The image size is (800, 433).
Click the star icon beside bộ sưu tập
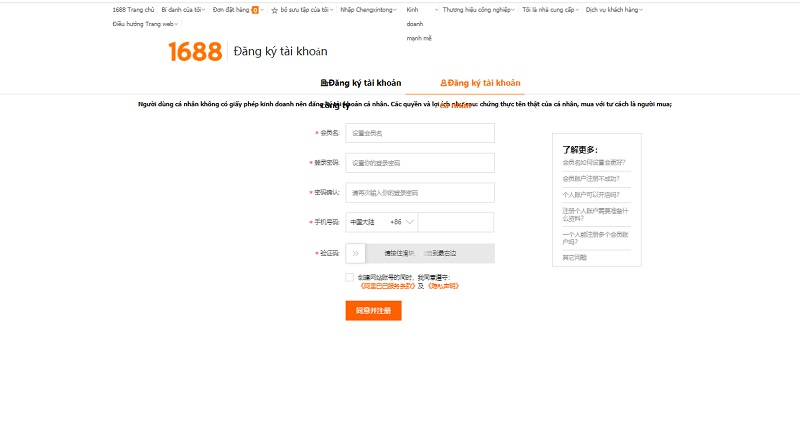click(275, 10)
